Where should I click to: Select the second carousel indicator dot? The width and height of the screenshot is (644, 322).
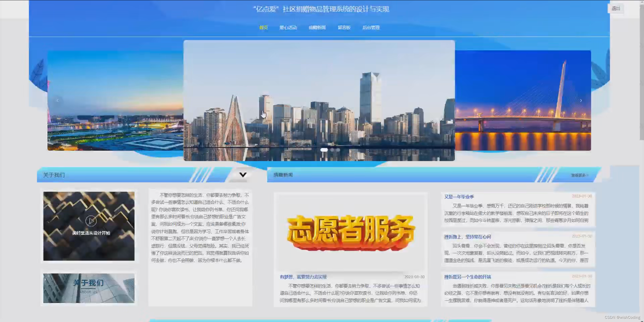coord(333,150)
